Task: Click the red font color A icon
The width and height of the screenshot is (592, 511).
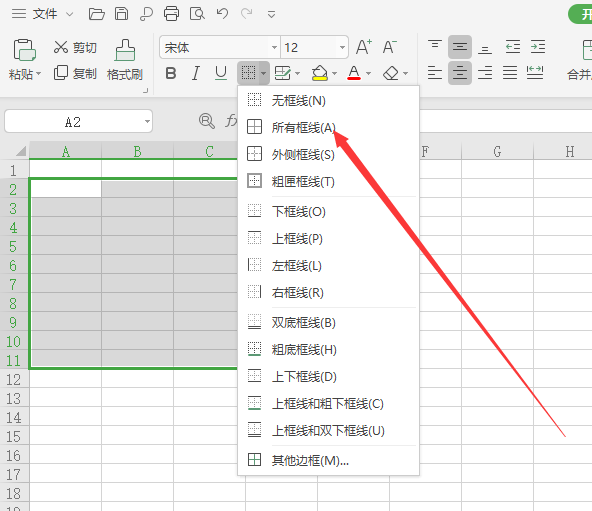Action: pos(354,73)
